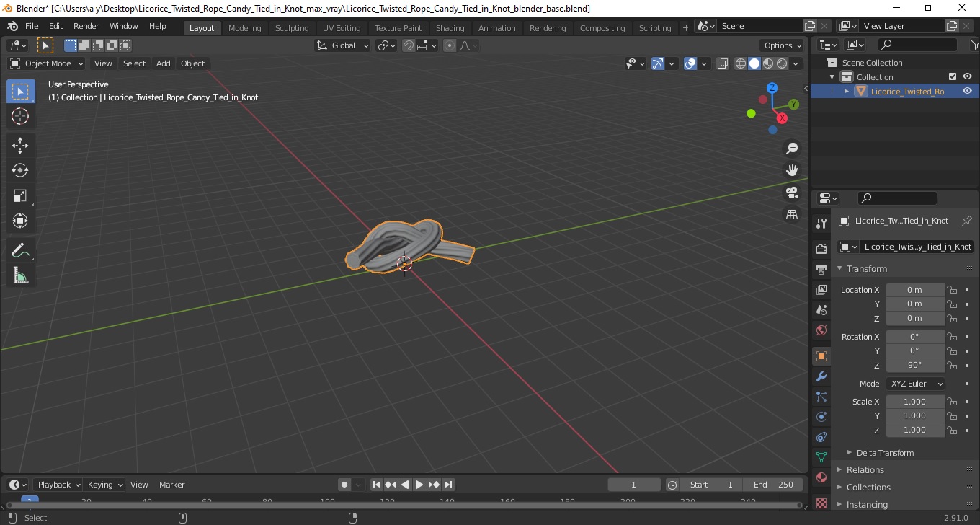
Task: Uncheck the Collection exclude checkbox
Action: (x=953, y=76)
